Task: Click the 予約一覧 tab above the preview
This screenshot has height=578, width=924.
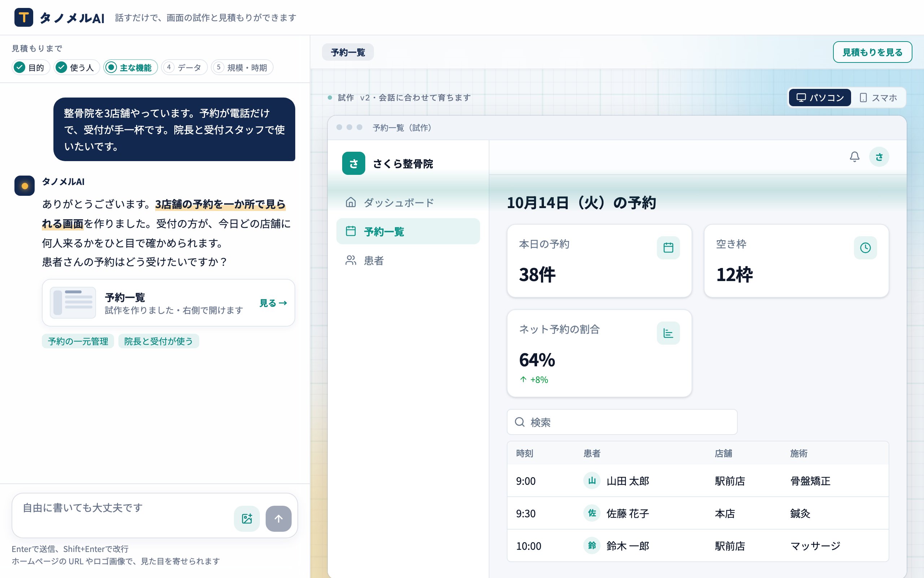Action: coord(348,52)
